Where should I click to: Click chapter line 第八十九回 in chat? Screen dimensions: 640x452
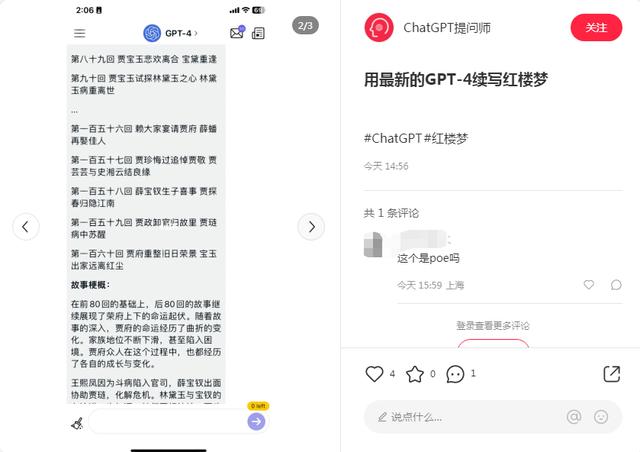point(144,59)
